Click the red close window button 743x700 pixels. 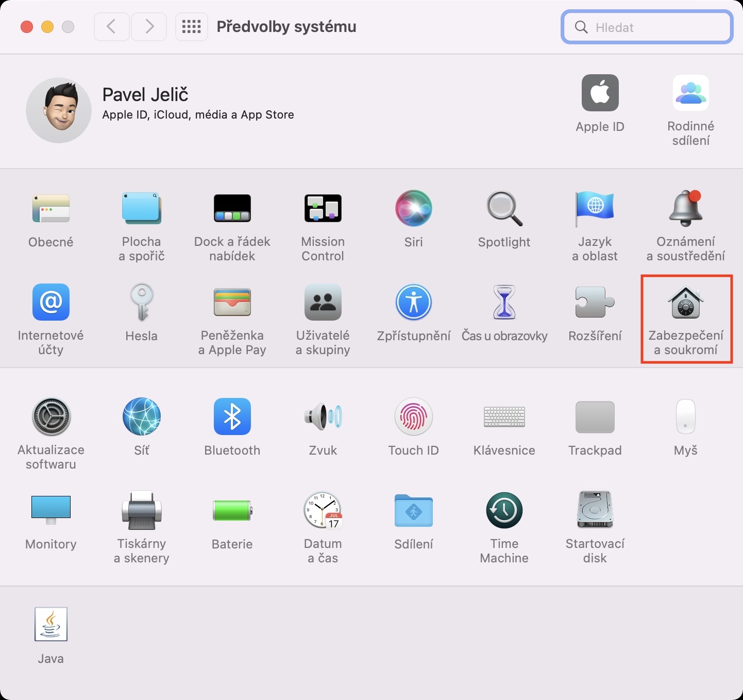(x=27, y=27)
